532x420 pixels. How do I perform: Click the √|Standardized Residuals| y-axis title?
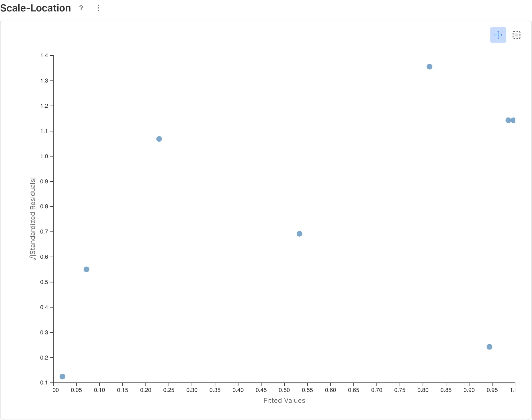click(33, 219)
